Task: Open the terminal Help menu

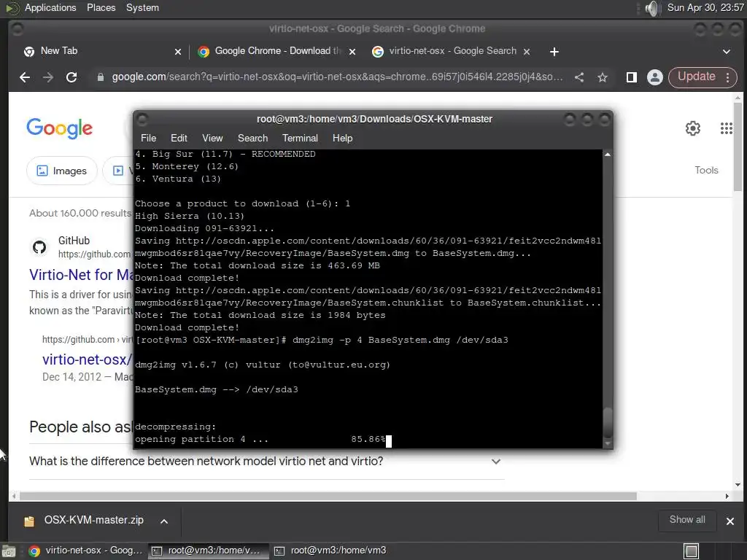Action: pos(342,138)
